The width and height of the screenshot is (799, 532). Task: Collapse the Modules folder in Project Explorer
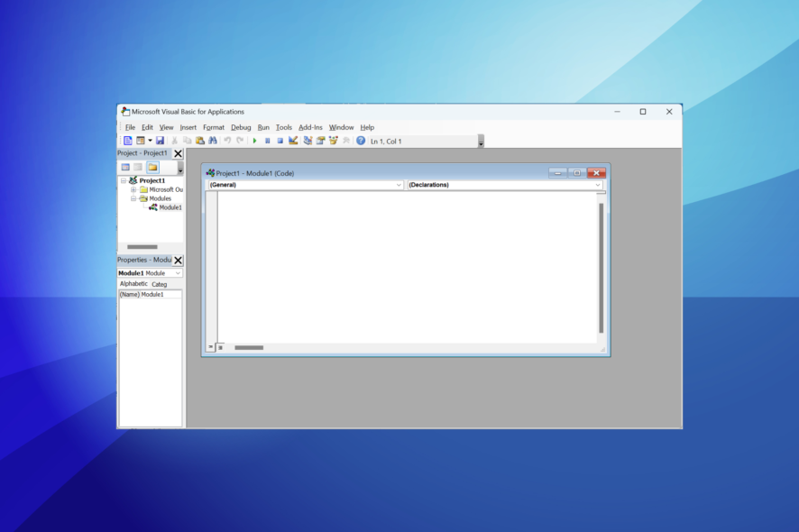click(133, 198)
